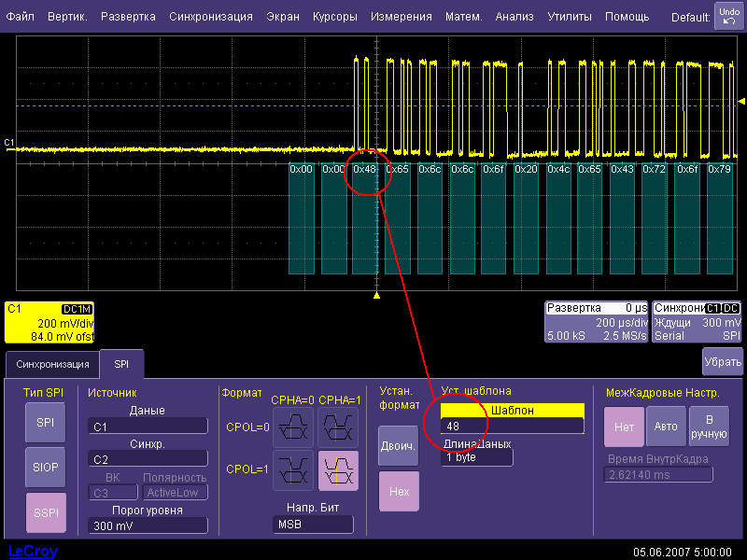
Task: Select CPOL=1 CPHA=1 format icon
Action: click(x=337, y=470)
